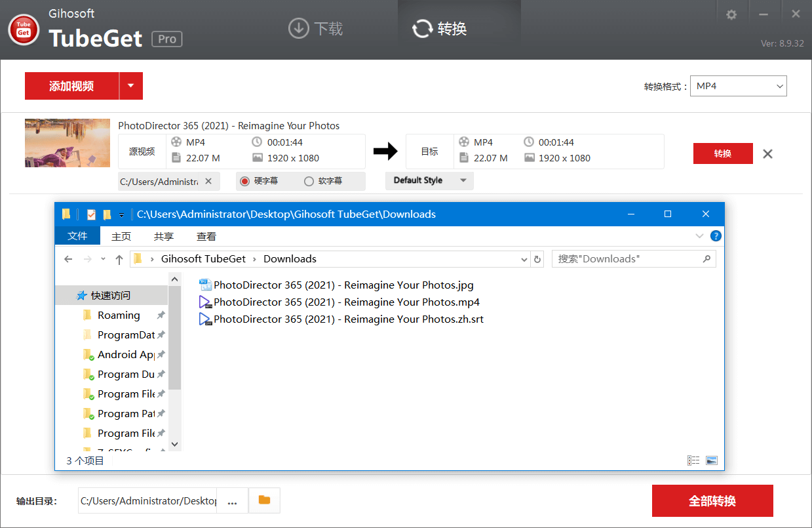Unpin Roaming from quick access
The height and width of the screenshot is (528, 812).
click(x=159, y=315)
